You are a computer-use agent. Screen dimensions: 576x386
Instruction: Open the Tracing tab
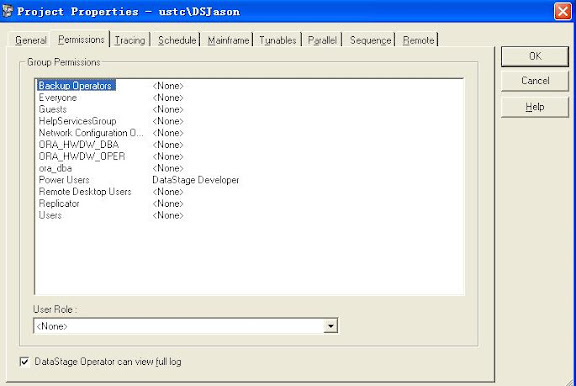point(130,40)
